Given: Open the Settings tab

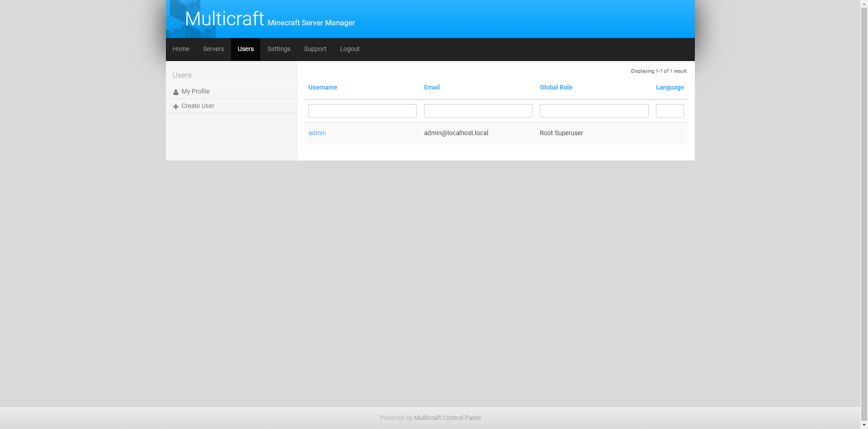Looking at the screenshot, I should (278, 49).
